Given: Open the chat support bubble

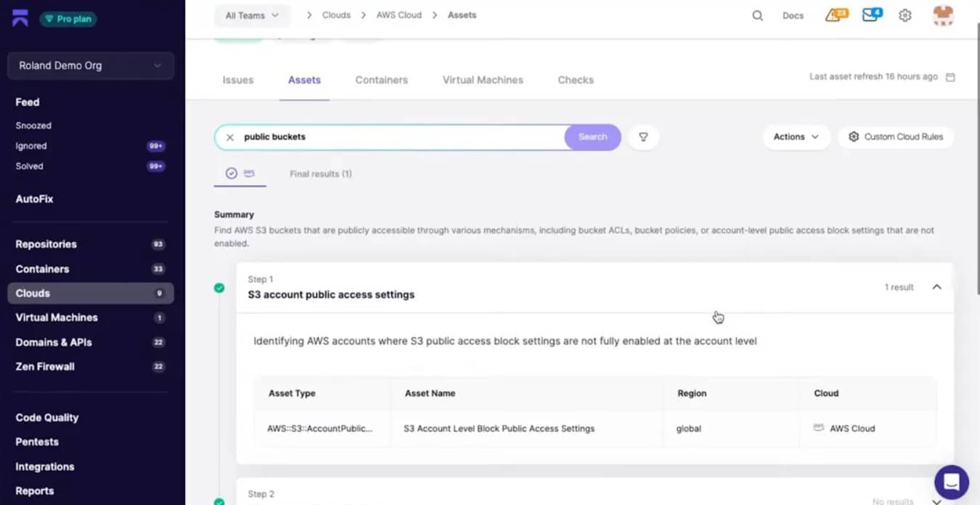Looking at the screenshot, I should click(952, 482).
